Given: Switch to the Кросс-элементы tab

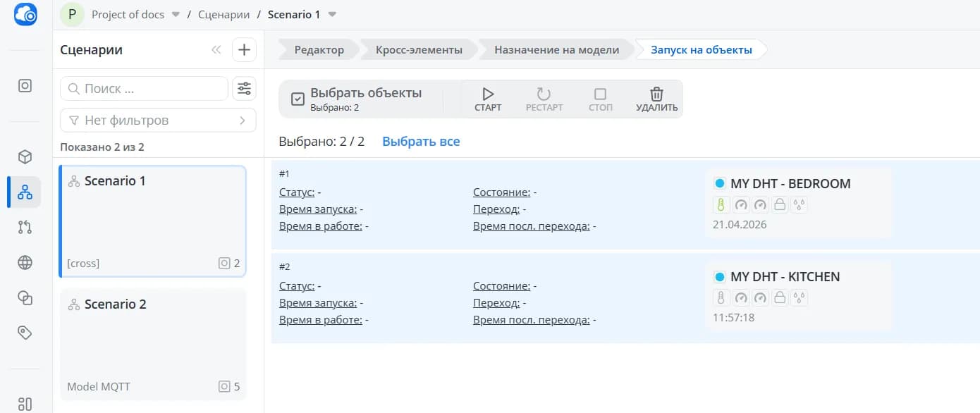Looking at the screenshot, I should (x=419, y=50).
